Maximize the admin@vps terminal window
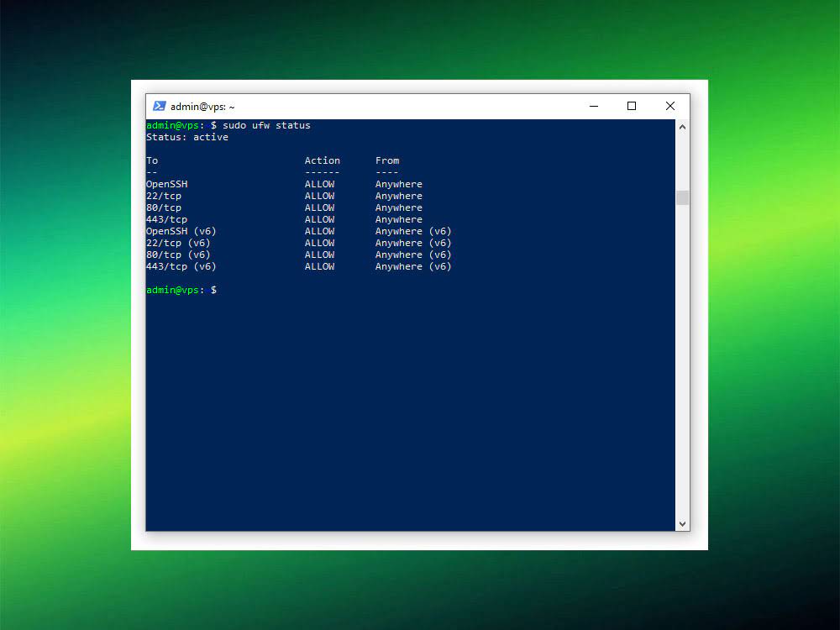Screen dimensions: 840x630 (x=632, y=107)
